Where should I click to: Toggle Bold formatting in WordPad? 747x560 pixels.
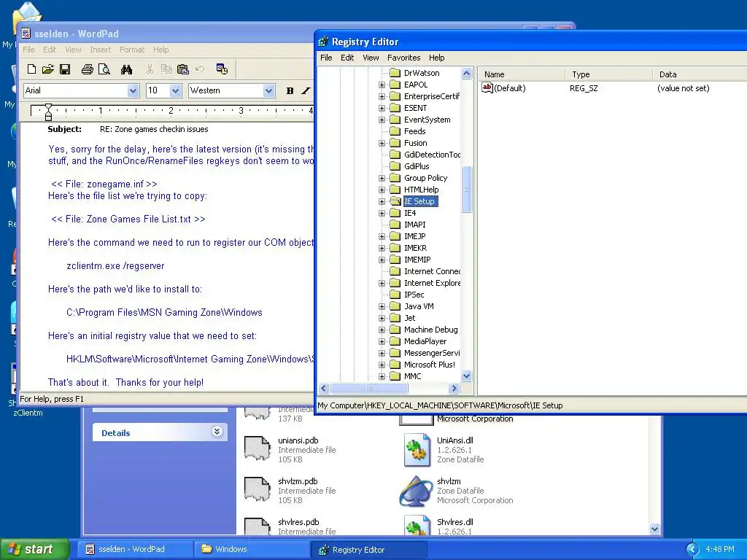[290, 90]
